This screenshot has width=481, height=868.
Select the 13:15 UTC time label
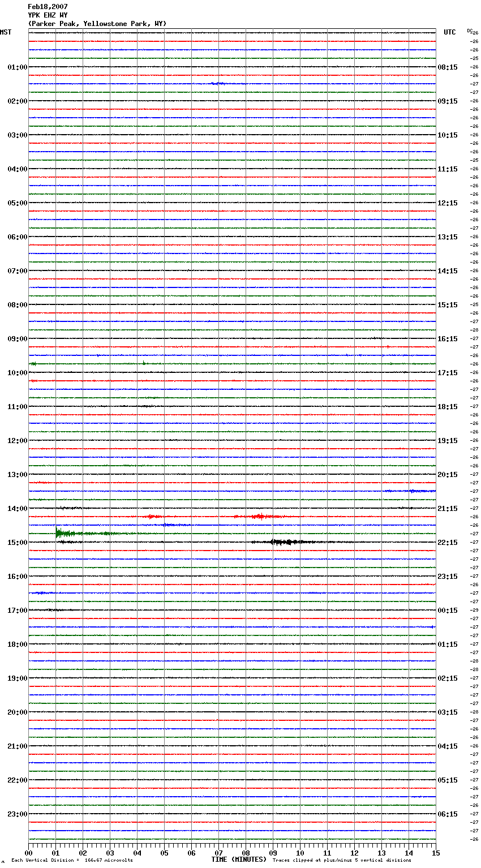448,237
